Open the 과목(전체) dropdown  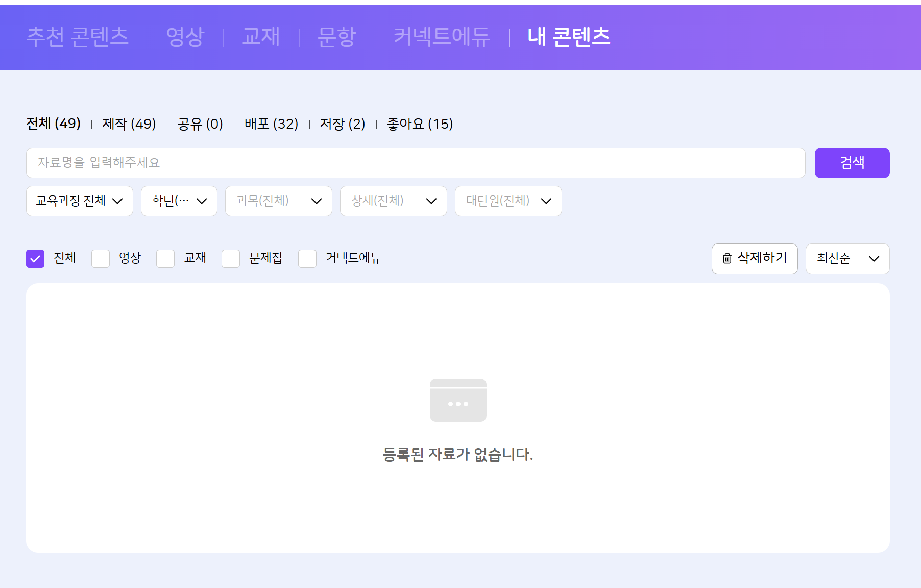tap(279, 201)
